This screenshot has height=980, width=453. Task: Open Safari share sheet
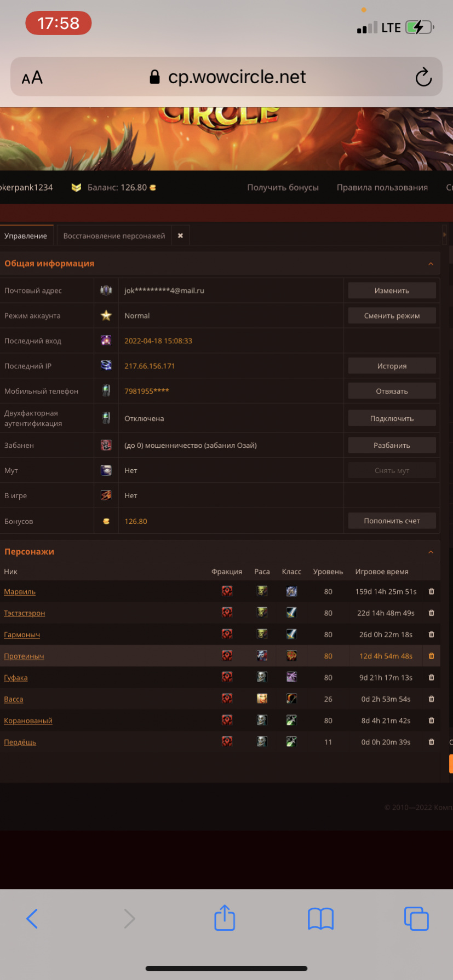[x=225, y=918]
